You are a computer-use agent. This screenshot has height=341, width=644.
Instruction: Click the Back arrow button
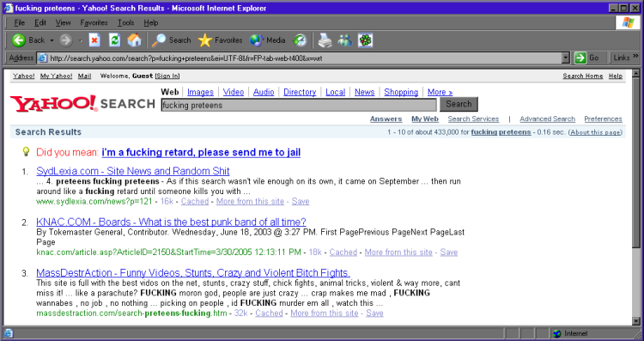pos(19,40)
